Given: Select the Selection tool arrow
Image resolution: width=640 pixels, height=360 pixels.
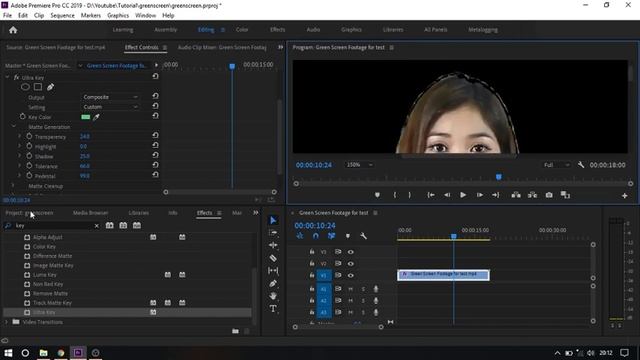Looking at the screenshot, I should point(273,220).
